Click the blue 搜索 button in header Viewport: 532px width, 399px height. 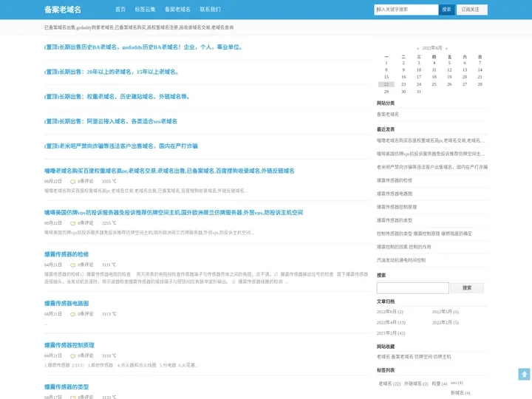coord(446,10)
